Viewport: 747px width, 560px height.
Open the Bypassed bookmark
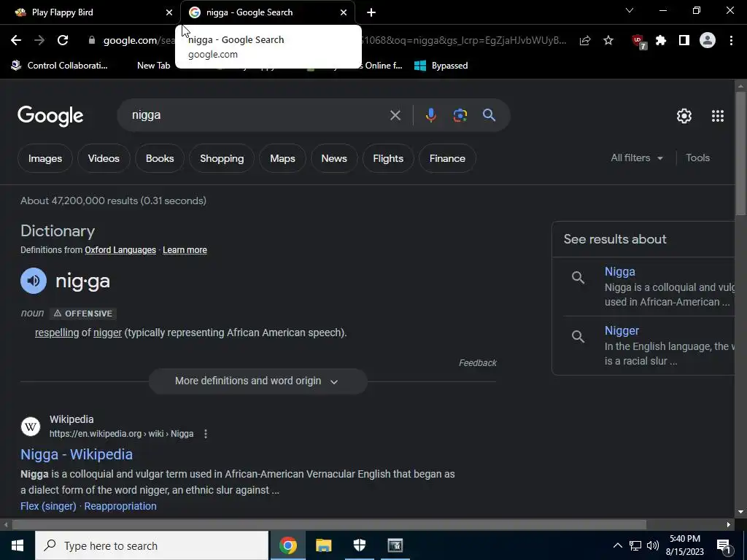pyautogui.click(x=441, y=66)
